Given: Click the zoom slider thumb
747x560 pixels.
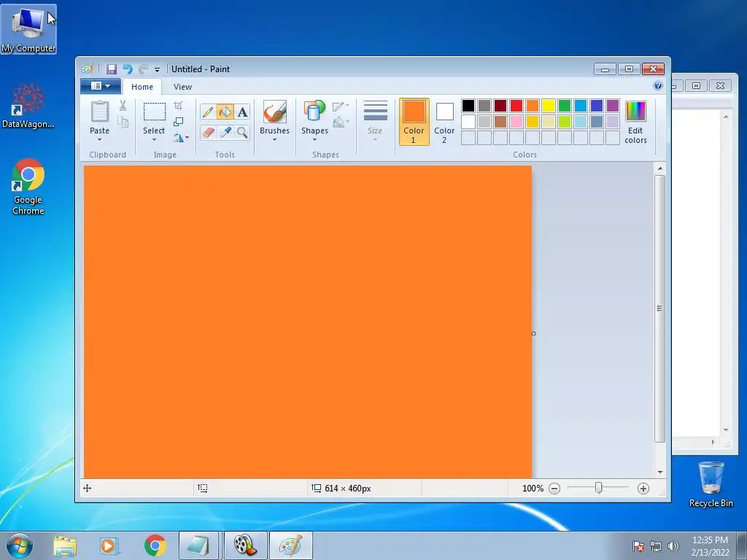Looking at the screenshot, I should tap(598, 488).
